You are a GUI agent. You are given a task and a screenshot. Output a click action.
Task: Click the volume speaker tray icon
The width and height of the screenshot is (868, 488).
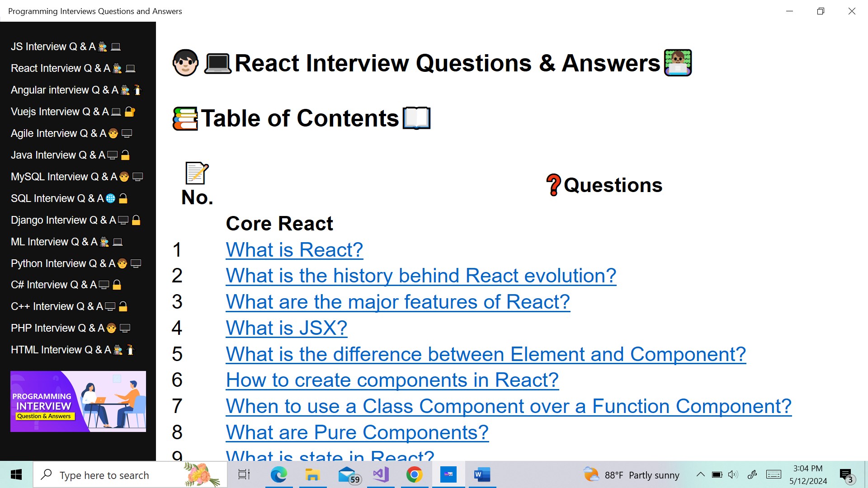click(x=733, y=474)
